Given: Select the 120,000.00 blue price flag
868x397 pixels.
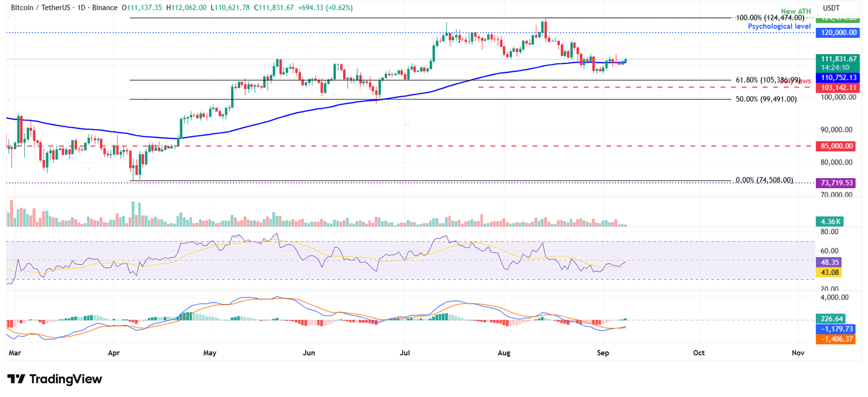Looking at the screenshot, I should tap(837, 32).
